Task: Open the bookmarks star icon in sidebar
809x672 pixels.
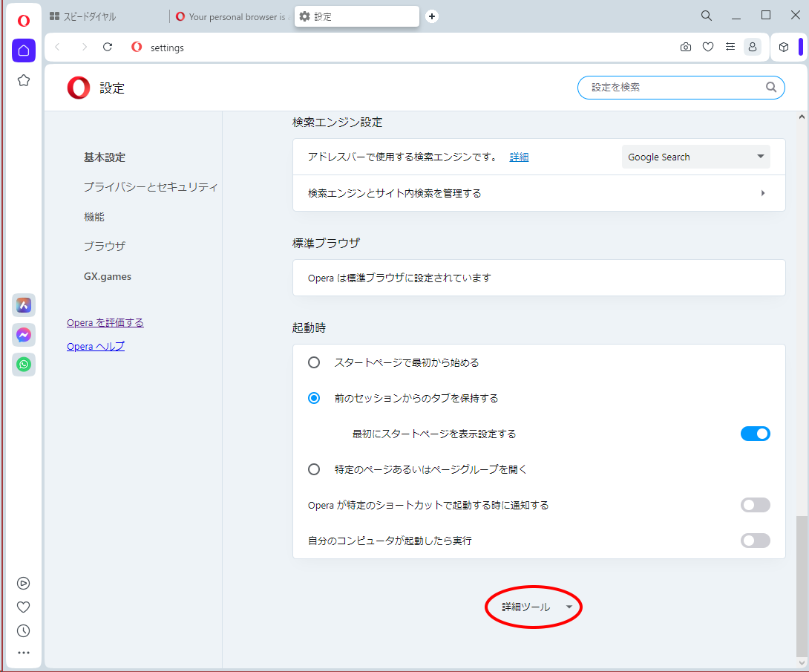Action: tap(24, 80)
